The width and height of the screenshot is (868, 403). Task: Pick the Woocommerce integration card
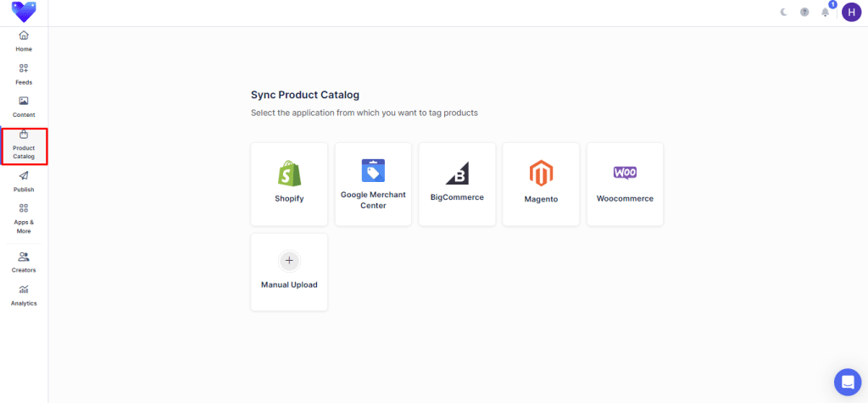625,184
